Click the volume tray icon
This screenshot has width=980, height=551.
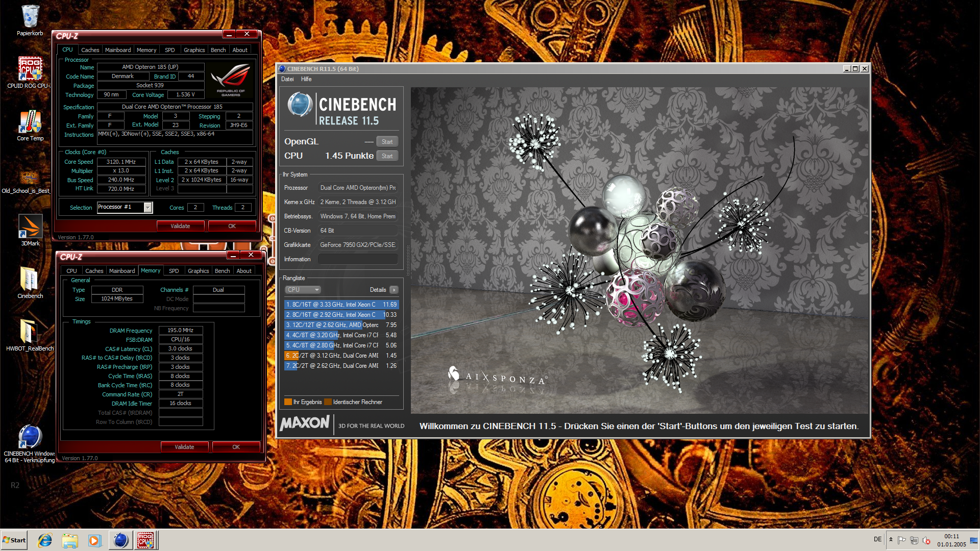926,540
